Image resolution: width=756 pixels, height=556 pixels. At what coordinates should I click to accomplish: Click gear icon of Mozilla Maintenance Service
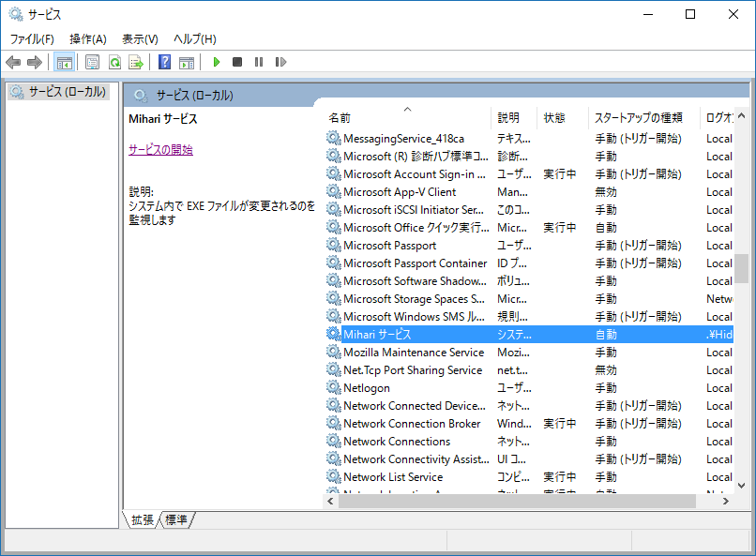334,352
